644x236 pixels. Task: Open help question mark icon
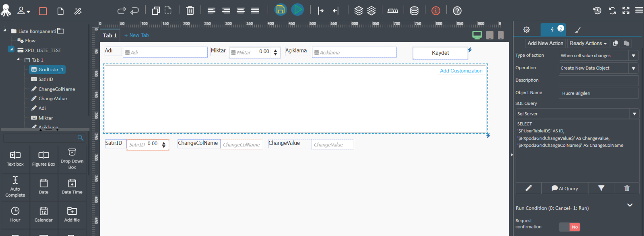(x=457, y=11)
